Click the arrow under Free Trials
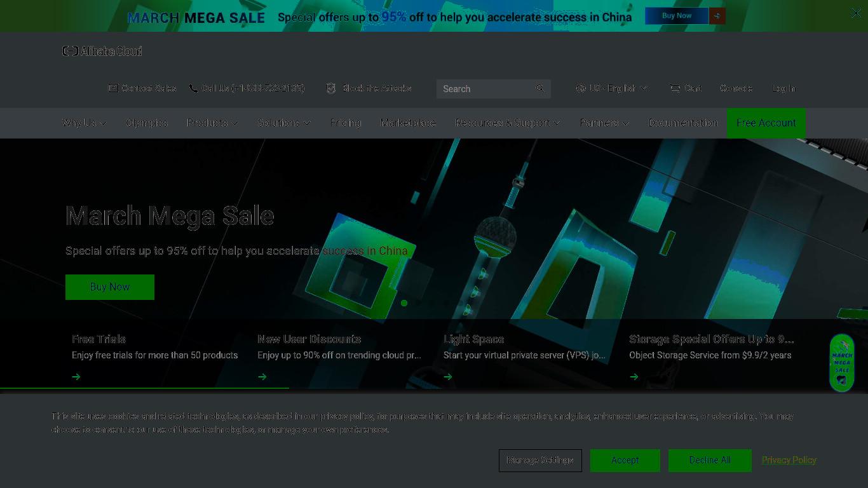The height and width of the screenshot is (488, 868). [x=76, y=377]
